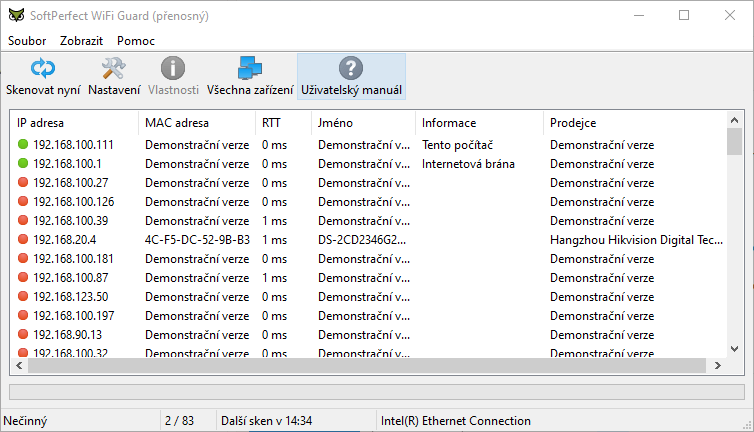Minimize the WiFi Guard window
The height and width of the screenshot is (432, 754).
click(x=639, y=15)
